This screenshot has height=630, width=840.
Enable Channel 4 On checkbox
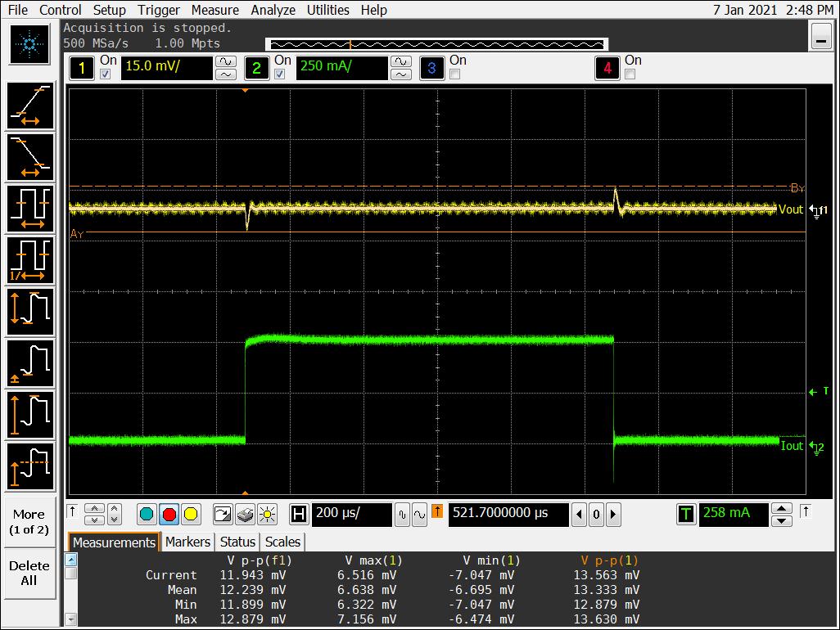coord(630,74)
